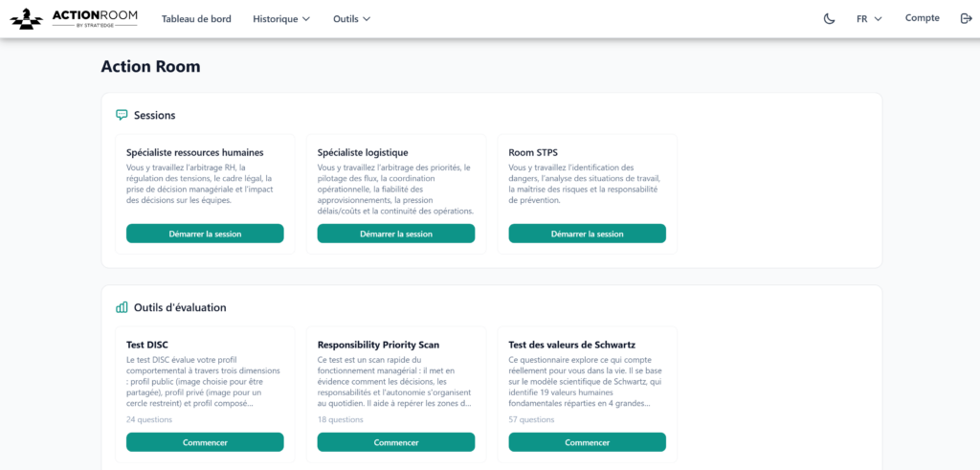Select the Room STPS card title

(533, 152)
